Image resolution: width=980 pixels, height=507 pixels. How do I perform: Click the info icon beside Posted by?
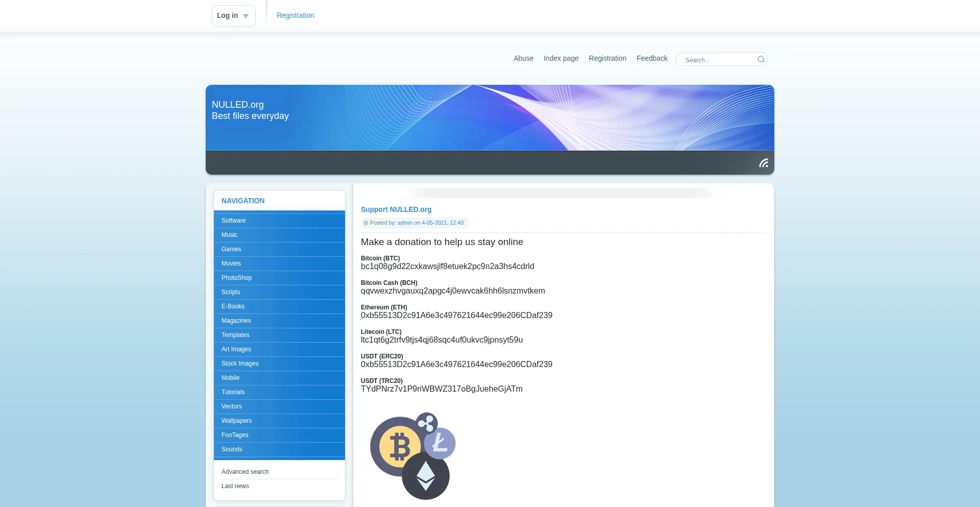[x=365, y=223]
